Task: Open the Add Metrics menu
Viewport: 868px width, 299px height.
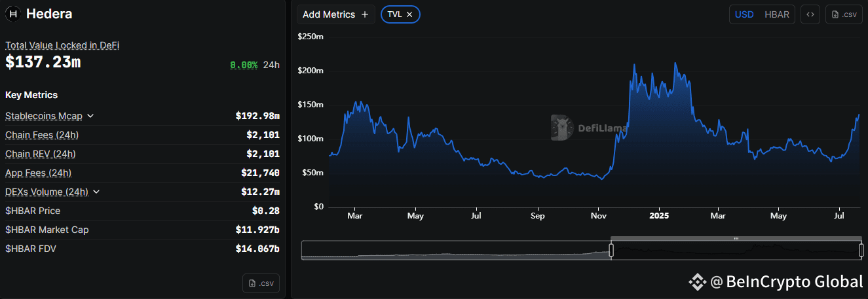Action: 336,14
